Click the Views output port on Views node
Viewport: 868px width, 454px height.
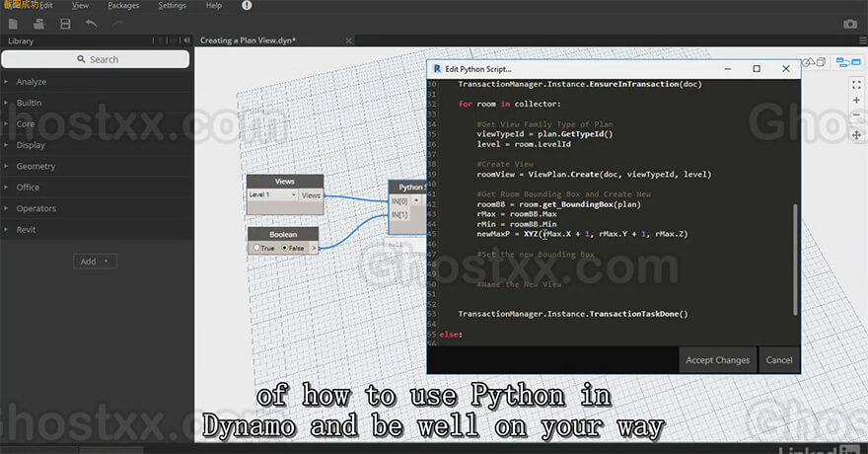[x=311, y=194]
